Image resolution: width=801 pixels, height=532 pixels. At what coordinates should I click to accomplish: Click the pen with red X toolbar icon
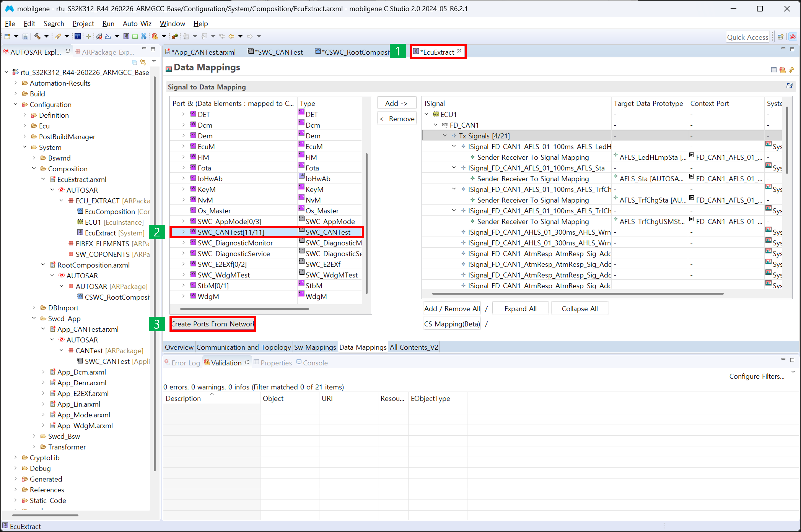point(99,36)
